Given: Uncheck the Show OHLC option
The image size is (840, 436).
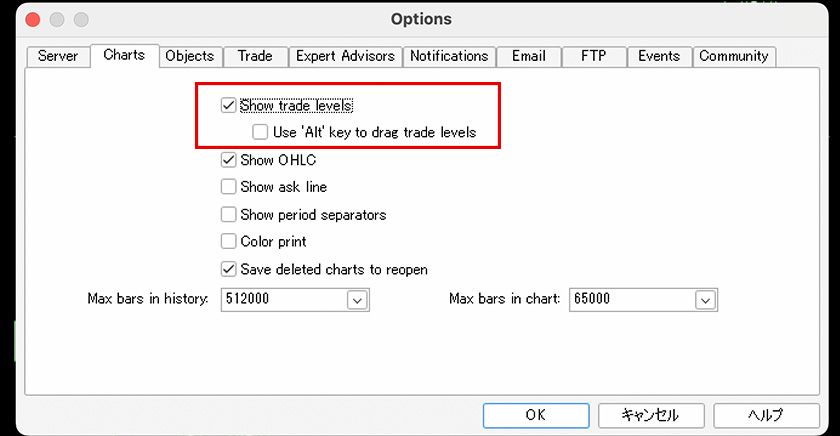Looking at the screenshot, I should [x=229, y=160].
